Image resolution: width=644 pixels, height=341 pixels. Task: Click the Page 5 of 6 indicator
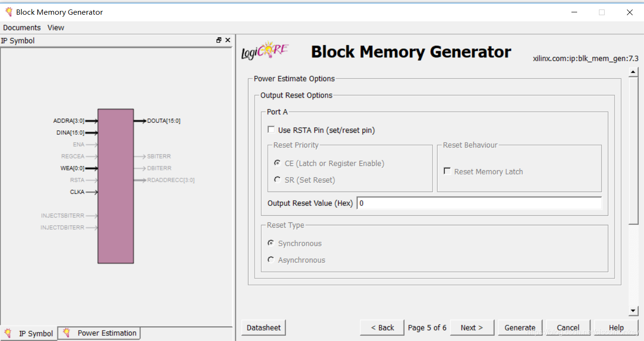pos(427,328)
